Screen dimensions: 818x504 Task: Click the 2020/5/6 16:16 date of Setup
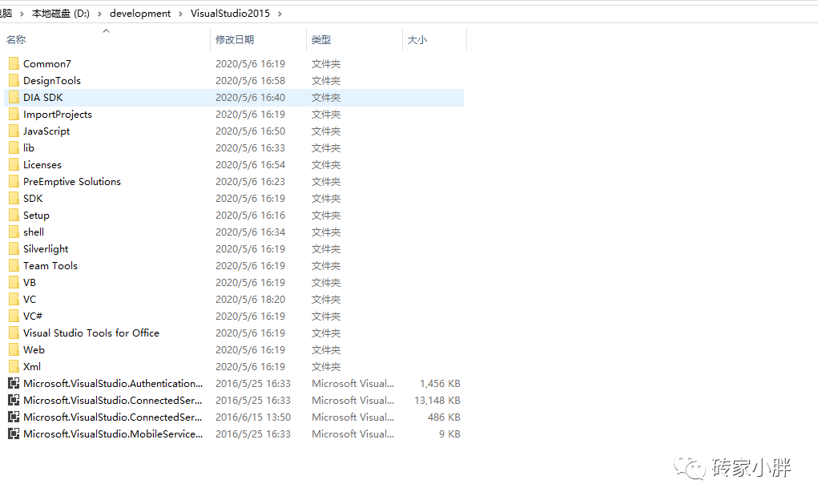click(251, 215)
